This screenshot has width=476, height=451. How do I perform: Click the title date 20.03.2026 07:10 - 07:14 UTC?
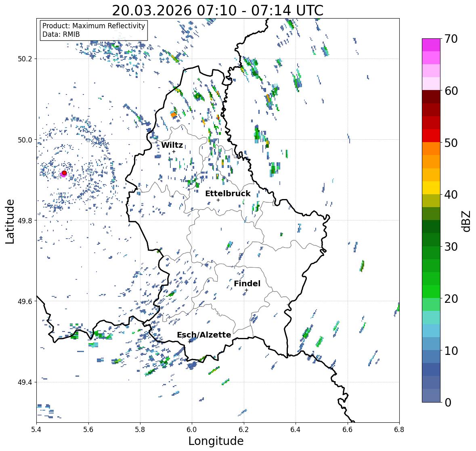(218, 10)
